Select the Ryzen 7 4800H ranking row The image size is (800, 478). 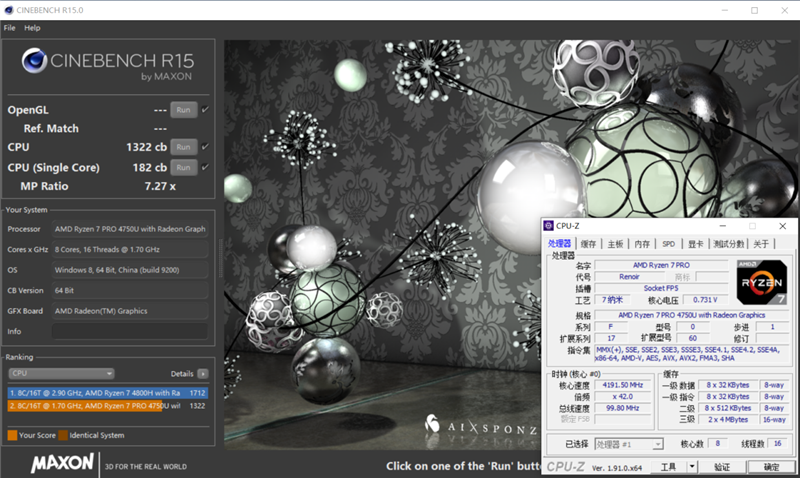(107, 393)
